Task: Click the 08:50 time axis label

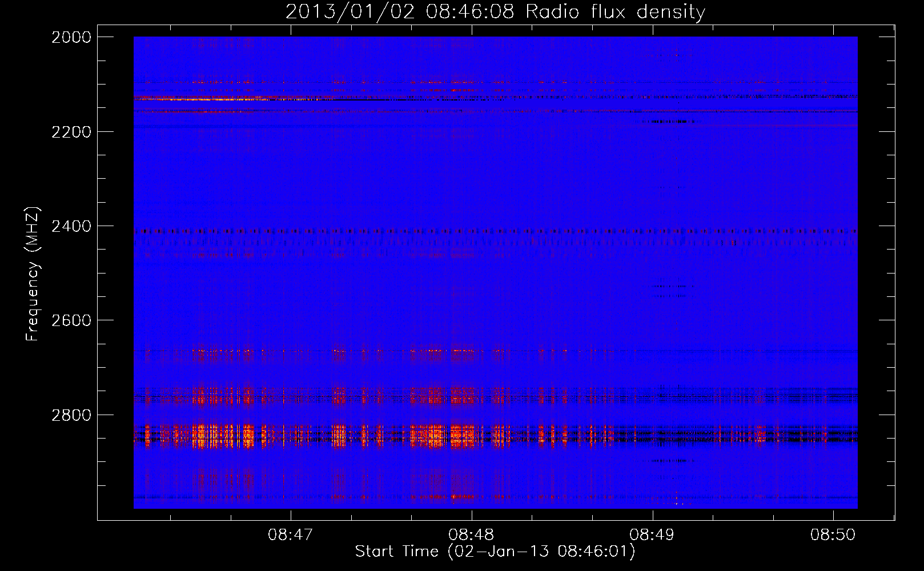Action: coord(833,535)
